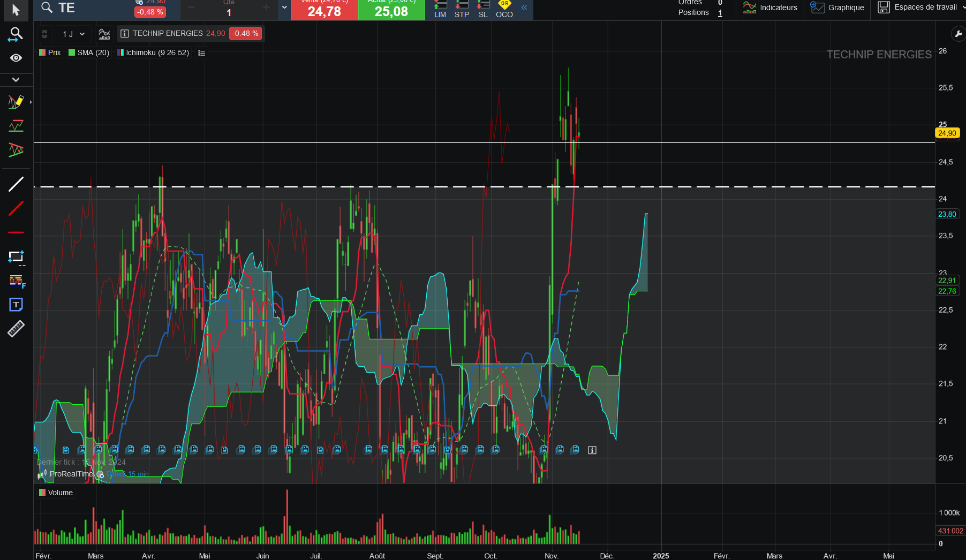Activate the zoom magnifier tool
The image size is (966, 560).
pos(16,35)
